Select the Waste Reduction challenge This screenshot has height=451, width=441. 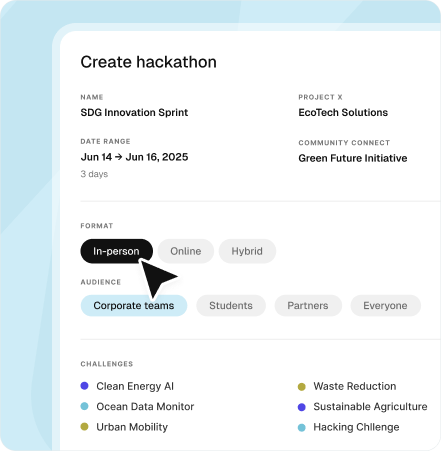355,386
